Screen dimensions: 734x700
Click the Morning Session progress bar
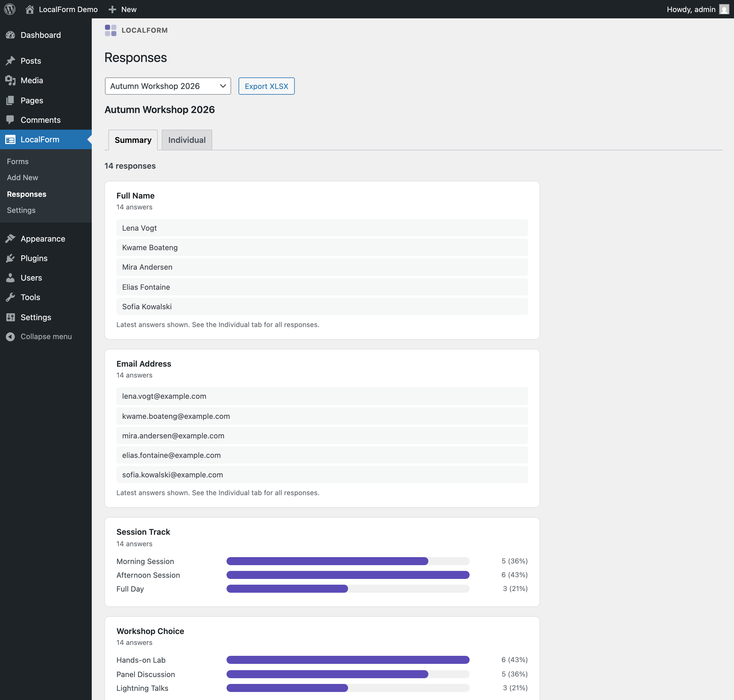point(348,561)
